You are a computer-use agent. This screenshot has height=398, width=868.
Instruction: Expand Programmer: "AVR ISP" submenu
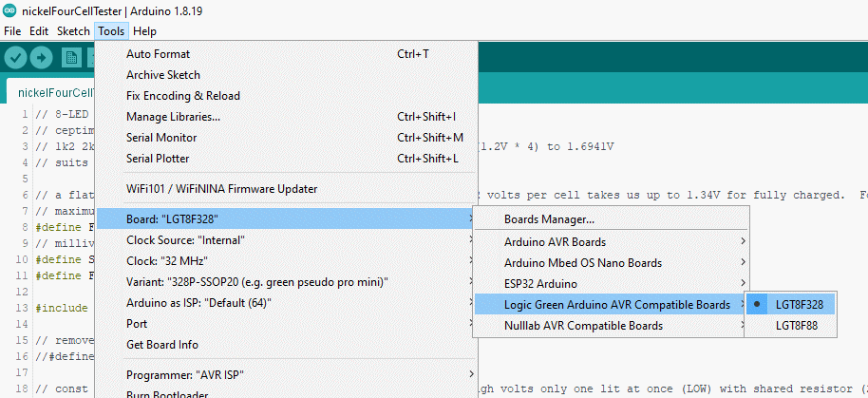(x=287, y=375)
